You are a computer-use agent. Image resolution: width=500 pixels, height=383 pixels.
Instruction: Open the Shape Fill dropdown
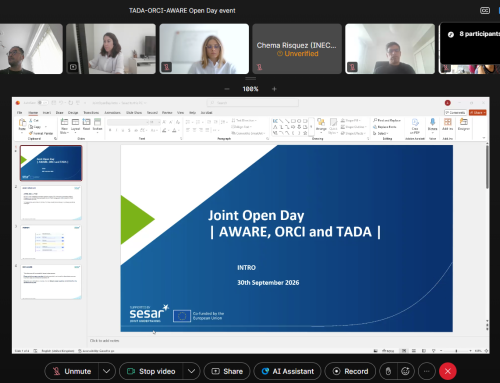point(350,120)
